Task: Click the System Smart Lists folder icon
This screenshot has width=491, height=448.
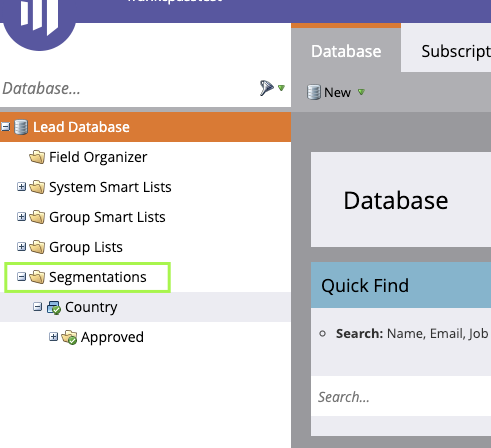Action: tap(37, 187)
